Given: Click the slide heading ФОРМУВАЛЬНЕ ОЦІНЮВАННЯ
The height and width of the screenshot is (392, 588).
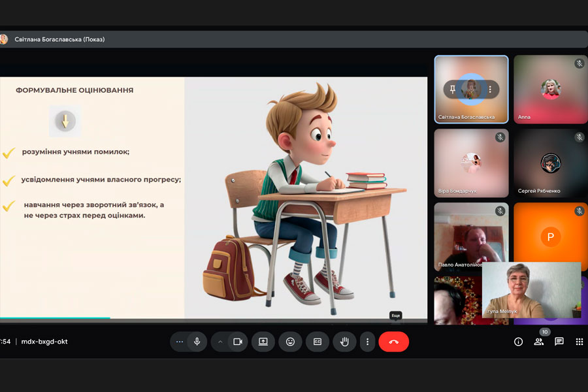Looking at the screenshot, I should [x=74, y=90].
